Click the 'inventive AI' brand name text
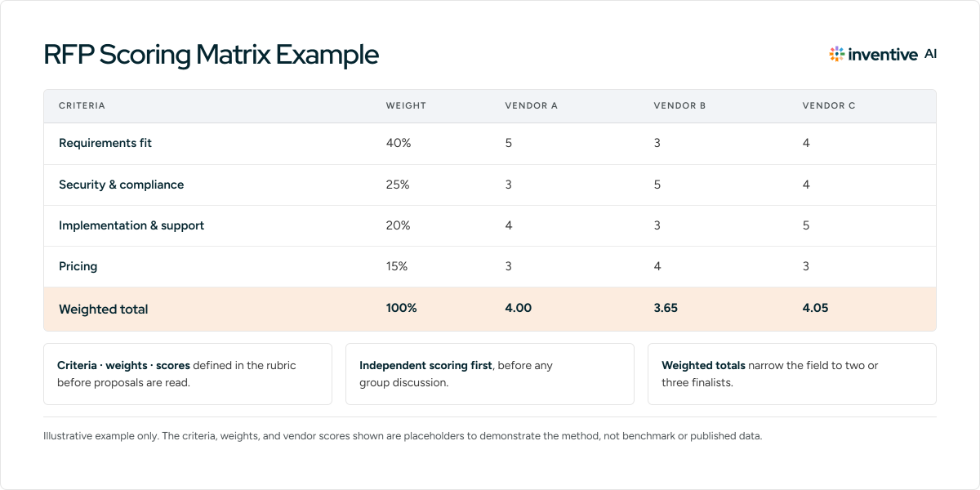 pyautogui.click(x=893, y=54)
